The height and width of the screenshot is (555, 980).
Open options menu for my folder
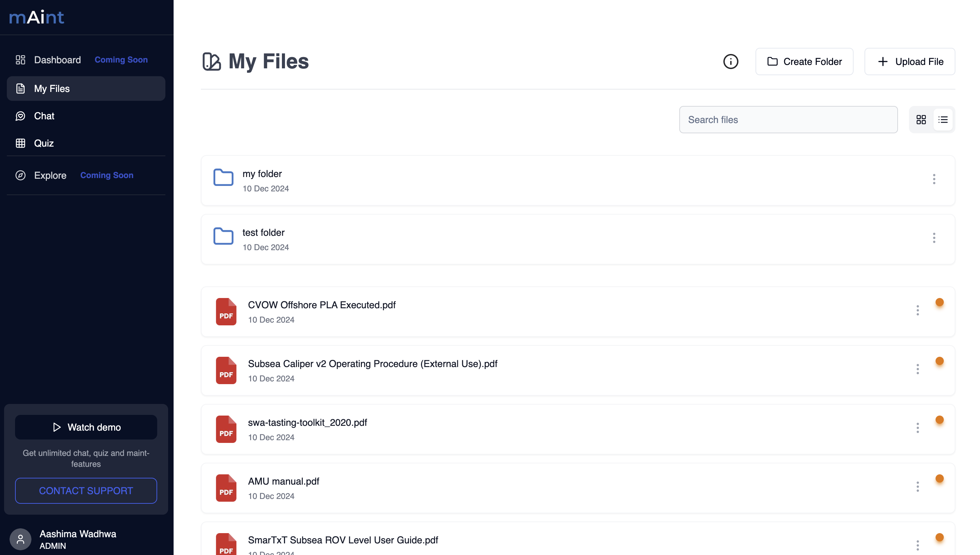[934, 179]
